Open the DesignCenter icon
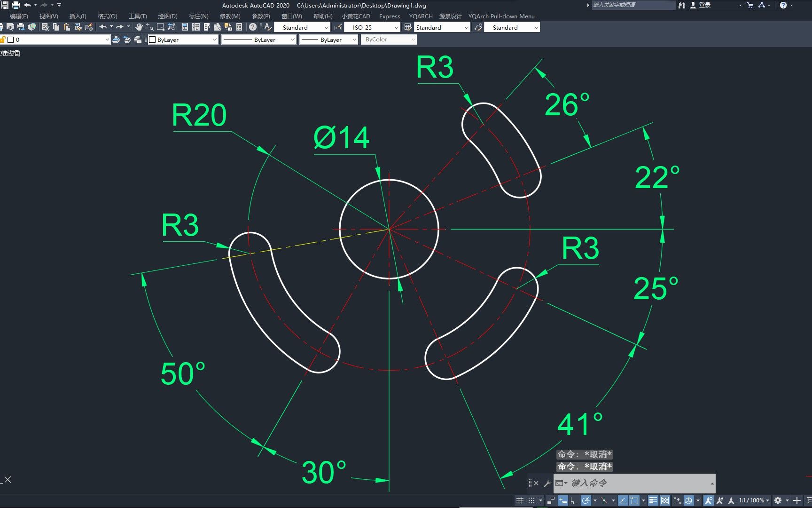This screenshot has height=508, width=812. tap(196, 27)
